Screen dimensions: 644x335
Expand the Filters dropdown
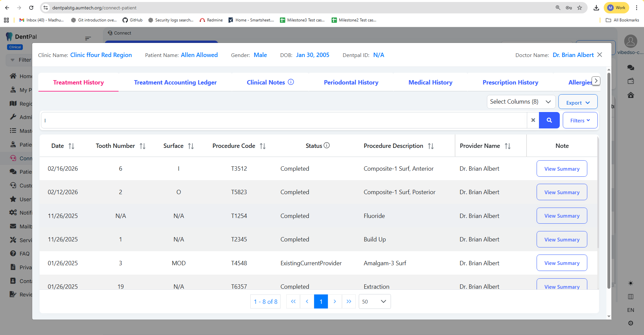[580, 120]
